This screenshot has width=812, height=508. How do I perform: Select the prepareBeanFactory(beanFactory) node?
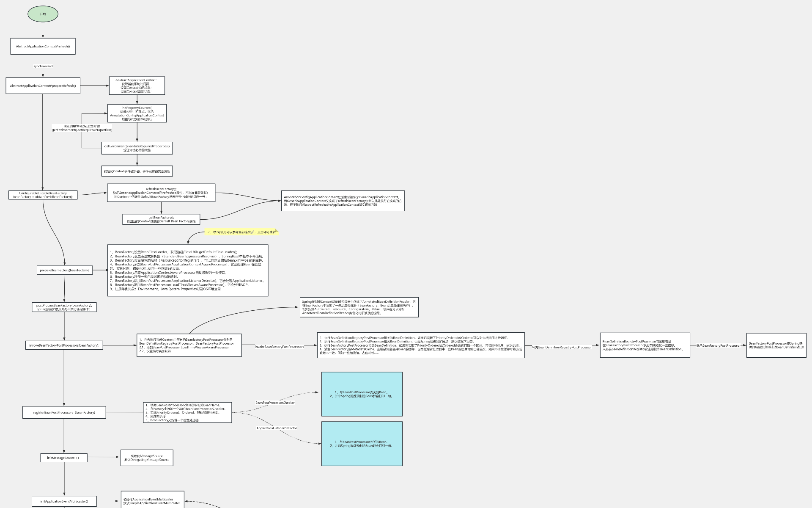pos(65,270)
